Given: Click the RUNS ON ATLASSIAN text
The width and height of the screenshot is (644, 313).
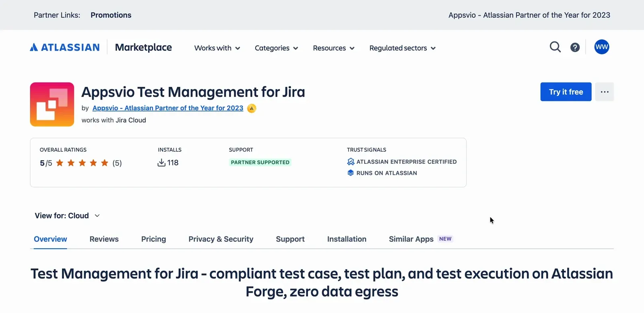Looking at the screenshot, I should (387, 173).
